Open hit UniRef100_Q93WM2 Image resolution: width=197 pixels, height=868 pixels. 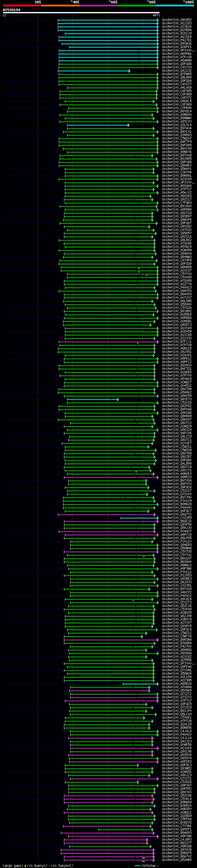[x=177, y=769]
